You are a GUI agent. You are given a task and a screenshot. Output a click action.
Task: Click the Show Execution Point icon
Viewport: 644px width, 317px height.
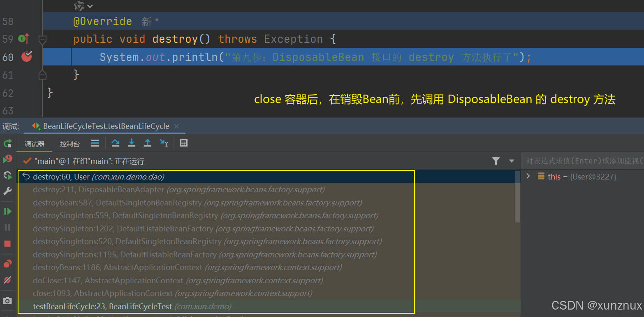pyautogui.click(x=95, y=143)
